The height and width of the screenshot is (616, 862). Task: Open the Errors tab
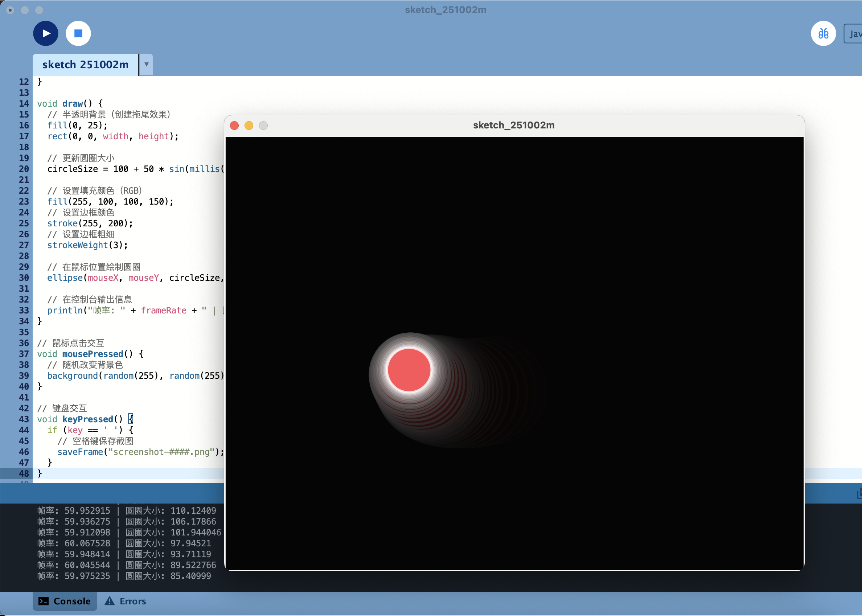[x=132, y=601]
